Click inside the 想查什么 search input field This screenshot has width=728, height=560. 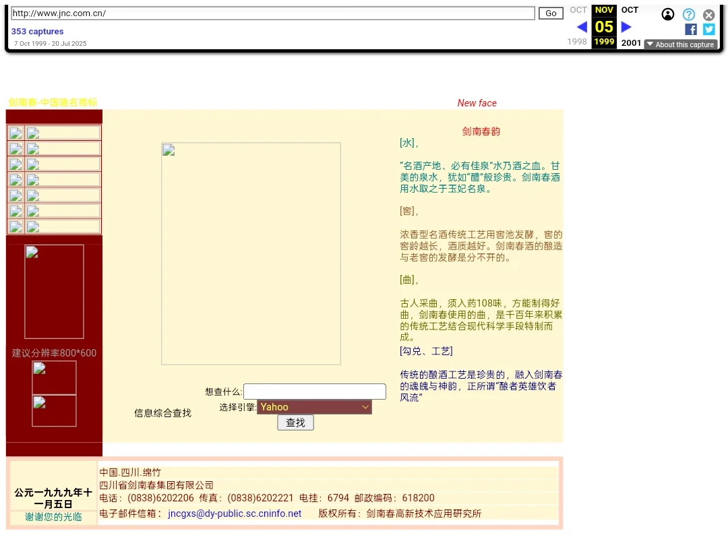[x=314, y=391]
